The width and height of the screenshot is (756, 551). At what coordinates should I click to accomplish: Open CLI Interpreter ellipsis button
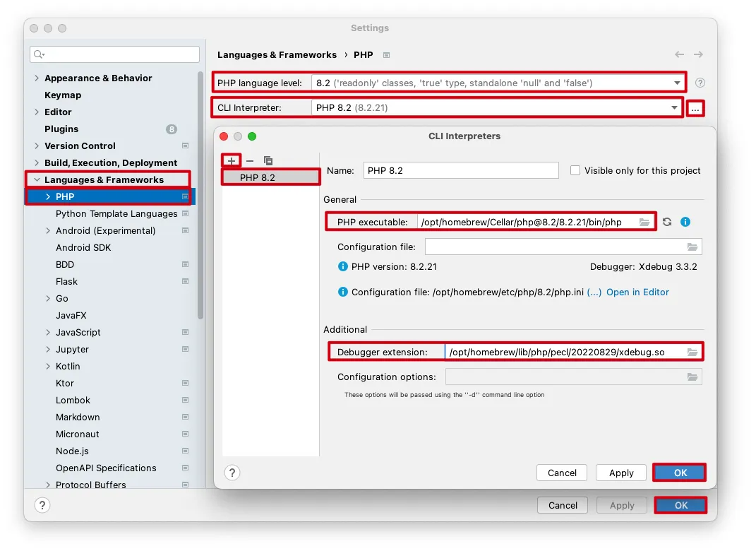click(x=695, y=108)
